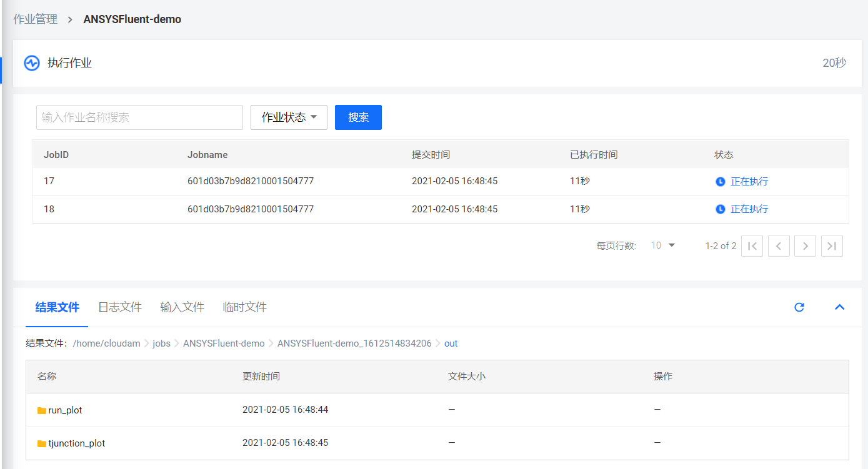Switch to the 输入文件 tab
The height and width of the screenshot is (469, 868).
182,307
